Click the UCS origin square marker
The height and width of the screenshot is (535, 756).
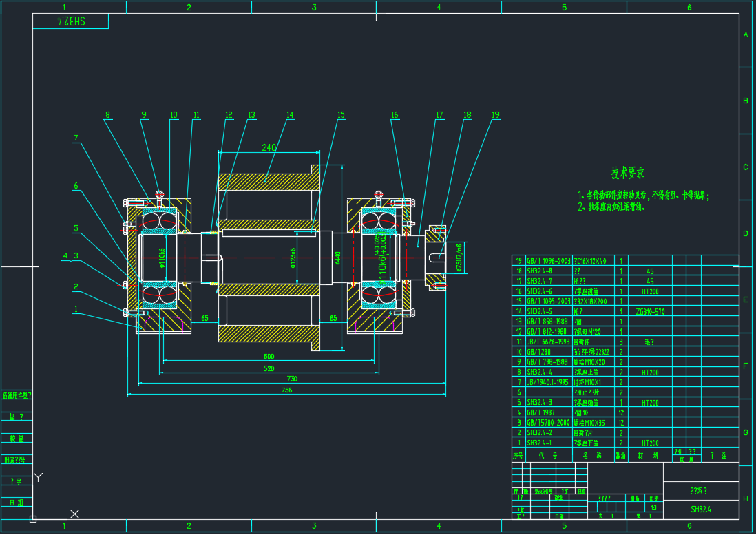tap(33, 519)
